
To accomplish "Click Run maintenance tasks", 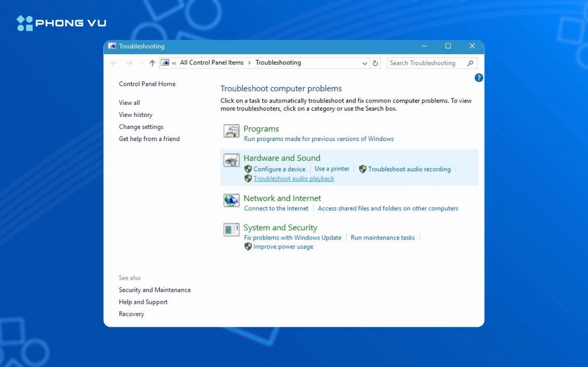I will point(382,238).
